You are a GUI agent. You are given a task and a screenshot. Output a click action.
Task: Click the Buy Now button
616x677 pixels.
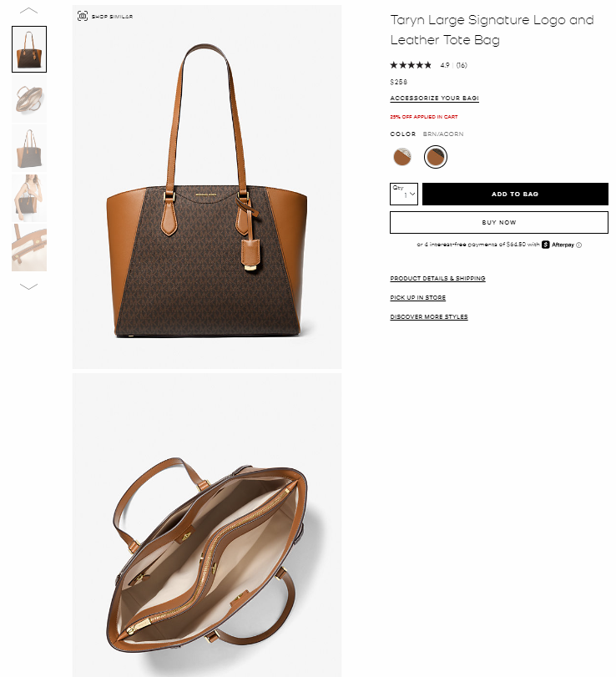498,222
